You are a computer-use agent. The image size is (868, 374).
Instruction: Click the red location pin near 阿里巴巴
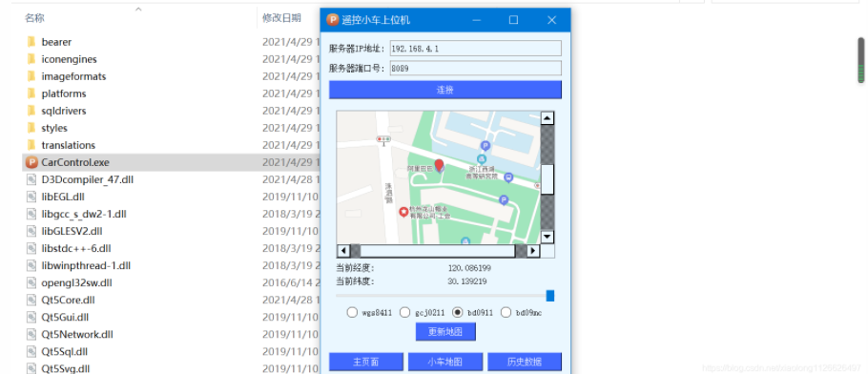click(439, 165)
